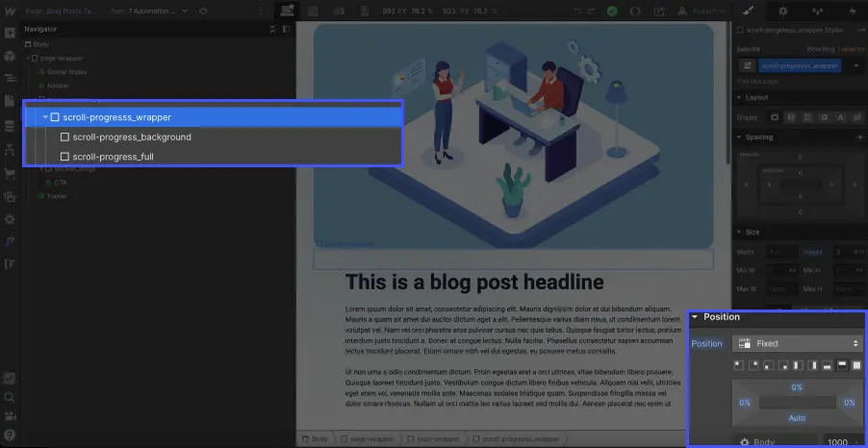The height and width of the screenshot is (448, 868).
Task: Pin position to left side preset
Action: pyautogui.click(x=798, y=365)
